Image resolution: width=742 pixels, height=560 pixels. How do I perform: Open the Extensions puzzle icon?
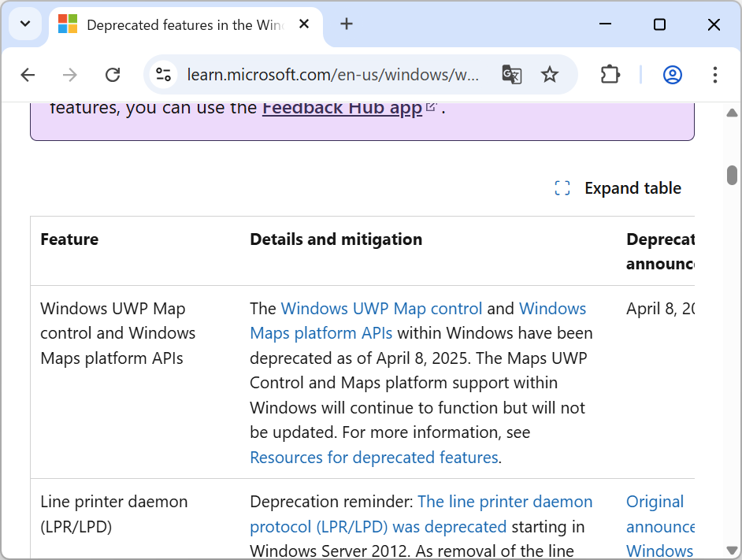point(610,75)
